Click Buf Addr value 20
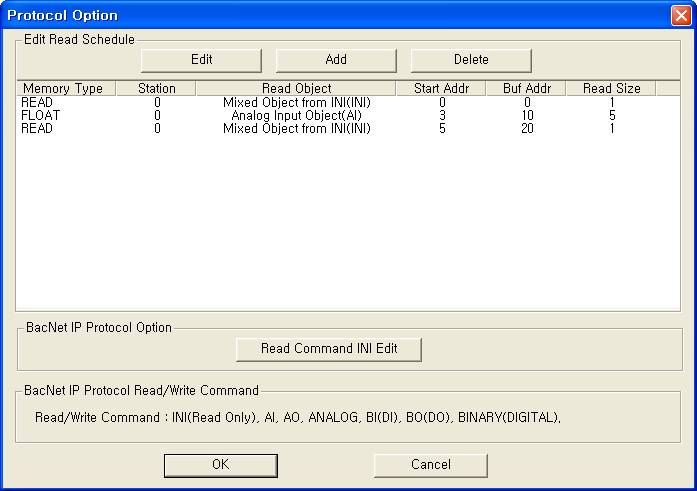The image size is (697, 491). tap(527, 128)
